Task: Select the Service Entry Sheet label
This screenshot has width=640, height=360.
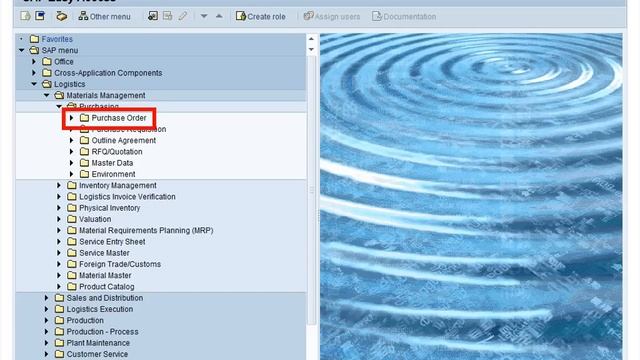Action: pyautogui.click(x=112, y=242)
